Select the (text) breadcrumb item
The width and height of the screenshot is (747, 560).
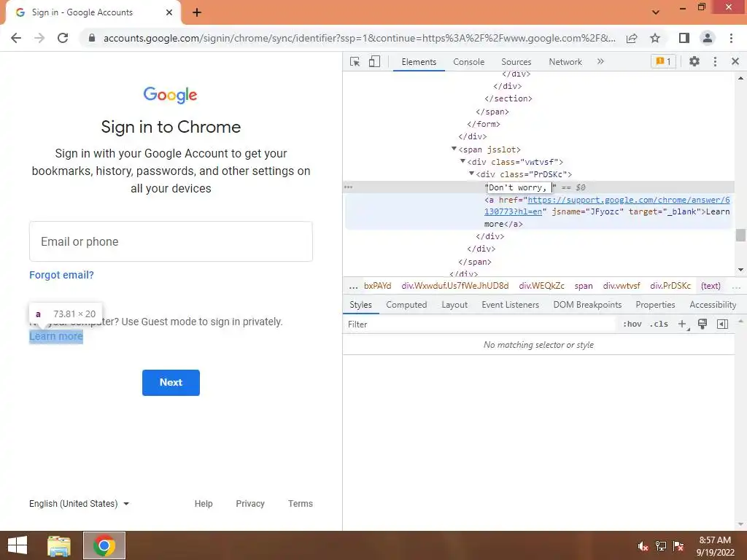coord(711,286)
